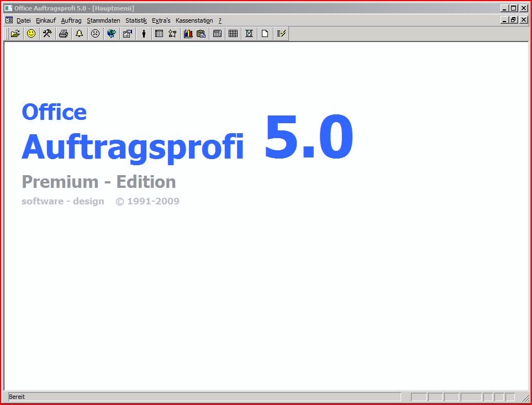This screenshot has width=532, height=405.
Task: Click the hourglass toolbar icon
Action: [249, 34]
